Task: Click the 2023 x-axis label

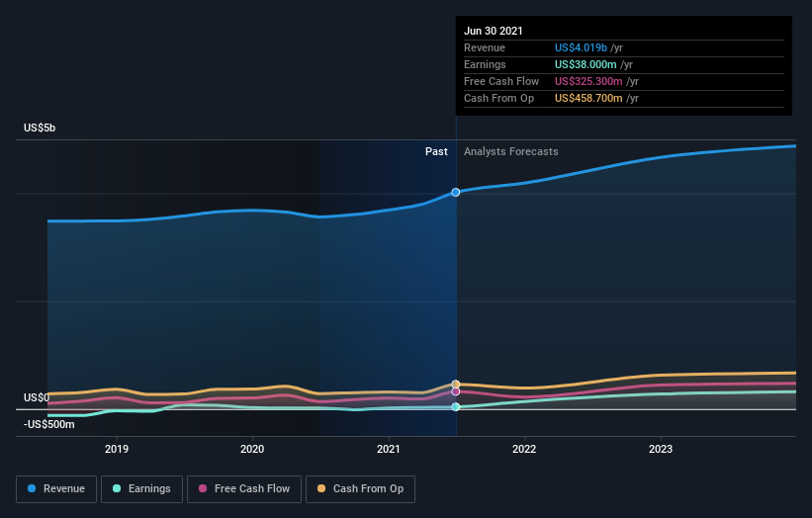Action: 661,449
